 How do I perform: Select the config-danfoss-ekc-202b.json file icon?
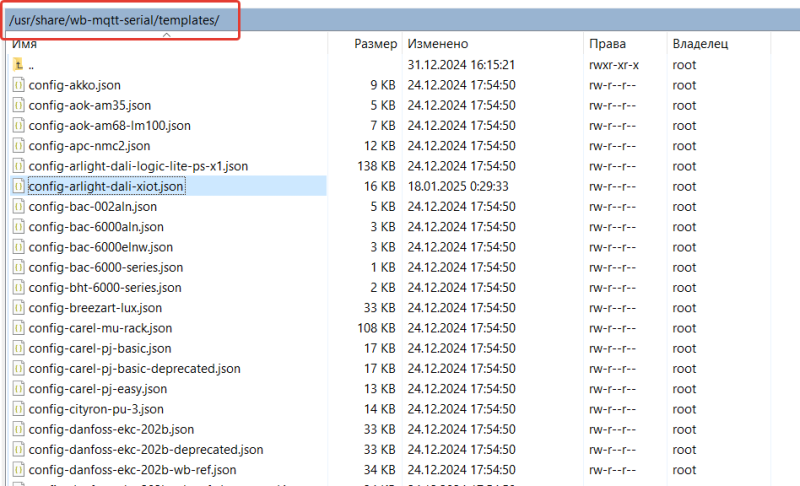click(x=18, y=429)
